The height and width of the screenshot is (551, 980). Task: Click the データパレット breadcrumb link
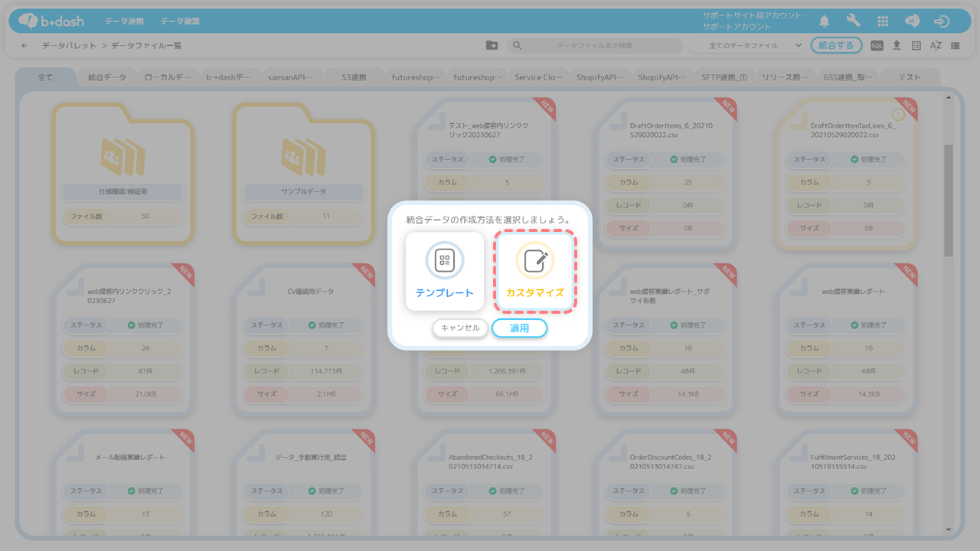(70, 46)
